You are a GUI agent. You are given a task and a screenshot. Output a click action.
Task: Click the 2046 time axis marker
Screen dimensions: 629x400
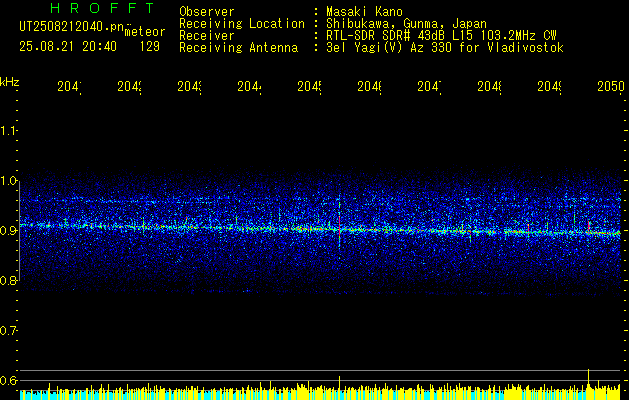coord(369,86)
